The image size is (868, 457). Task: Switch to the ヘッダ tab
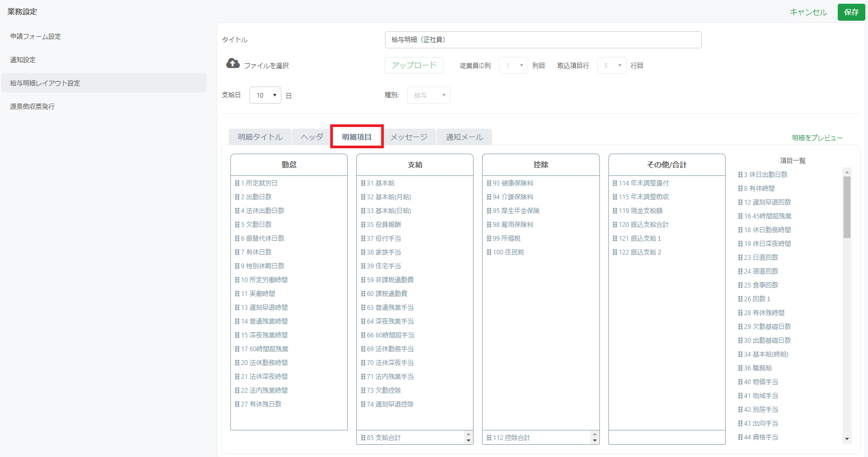pos(312,137)
